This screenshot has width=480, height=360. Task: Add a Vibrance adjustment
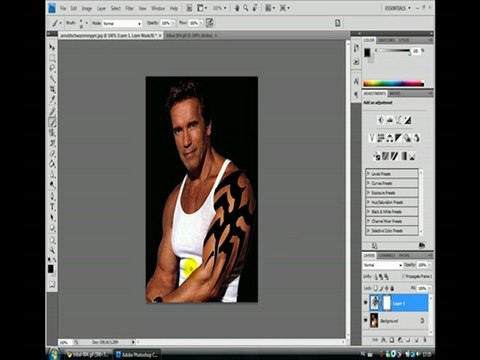click(x=372, y=138)
